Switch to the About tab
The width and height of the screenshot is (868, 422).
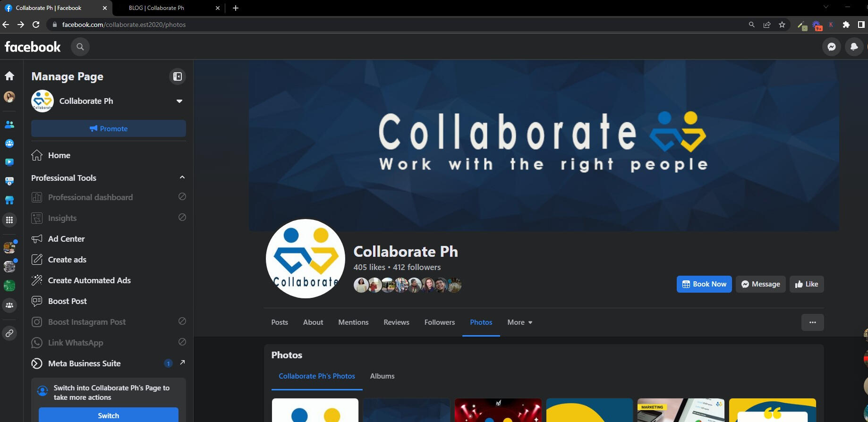coord(313,322)
